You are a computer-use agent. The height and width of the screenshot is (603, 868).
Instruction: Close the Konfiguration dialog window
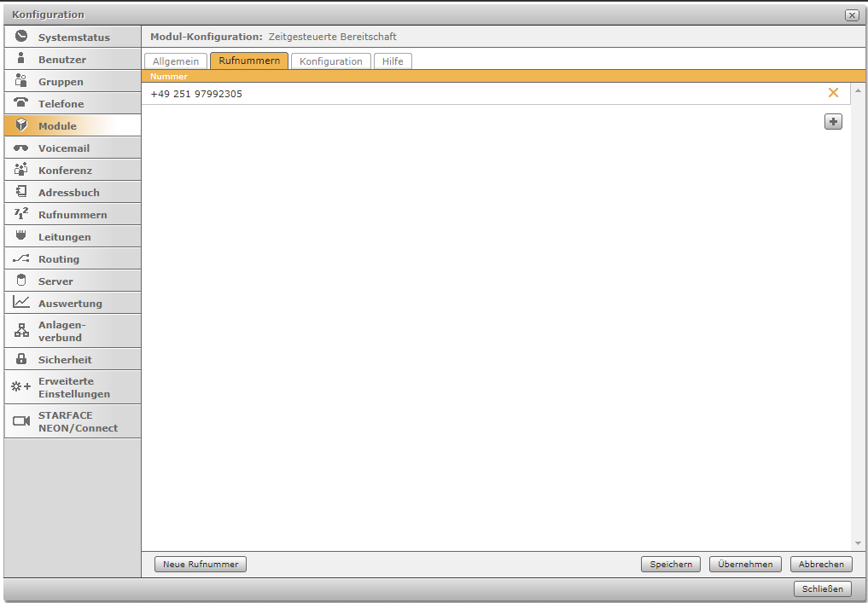tap(851, 14)
